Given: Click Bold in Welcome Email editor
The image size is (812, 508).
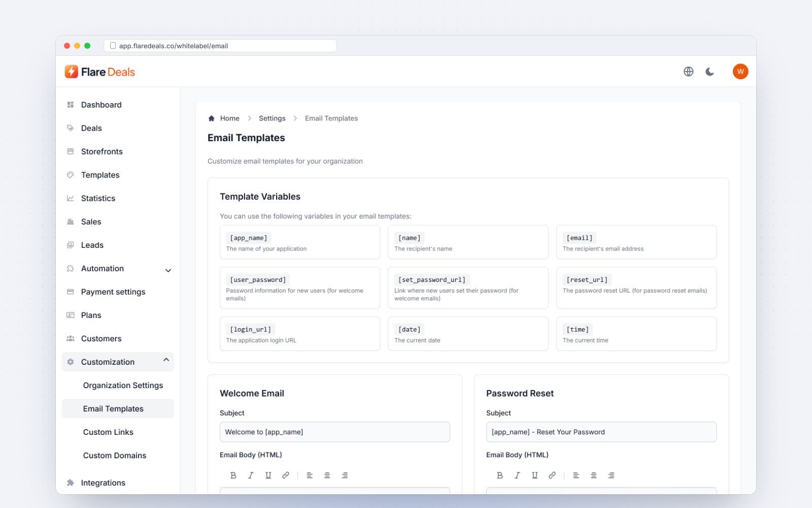Looking at the screenshot, I should click(233, 475).
